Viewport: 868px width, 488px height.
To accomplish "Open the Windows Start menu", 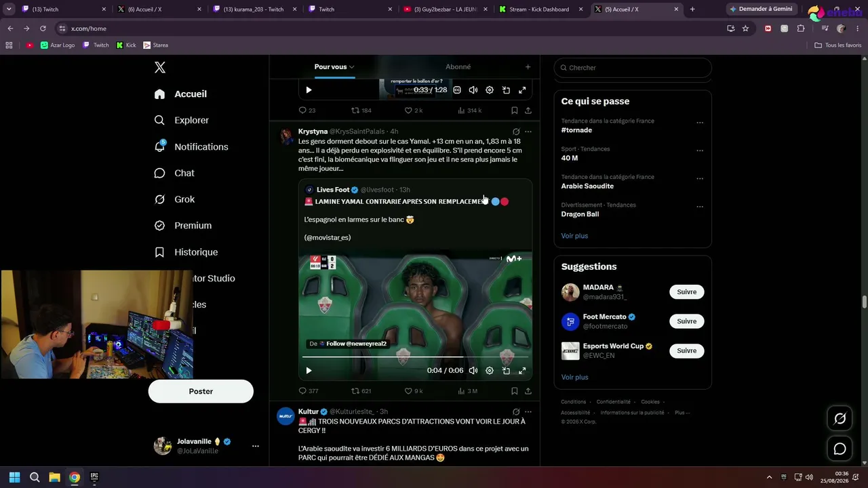I will 14,477.
